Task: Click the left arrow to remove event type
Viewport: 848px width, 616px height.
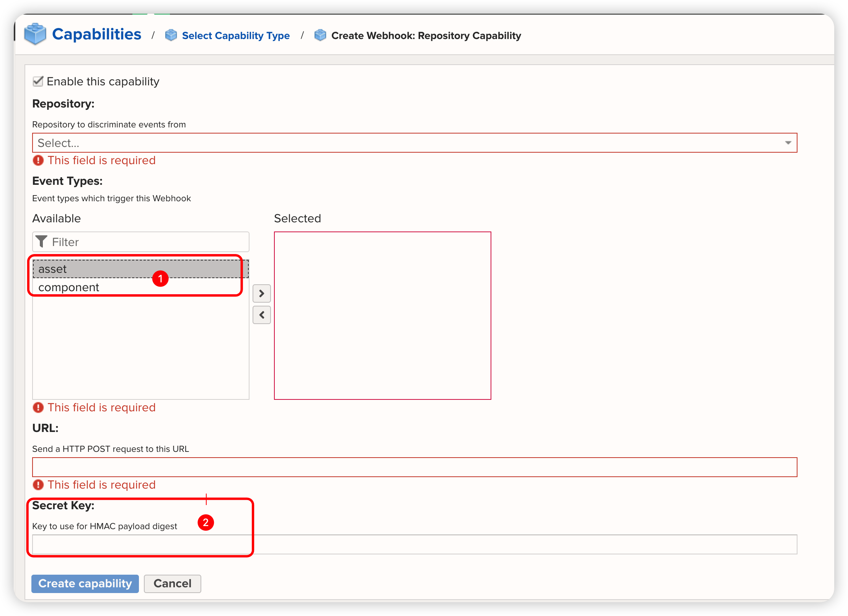Action: [262, 315]
